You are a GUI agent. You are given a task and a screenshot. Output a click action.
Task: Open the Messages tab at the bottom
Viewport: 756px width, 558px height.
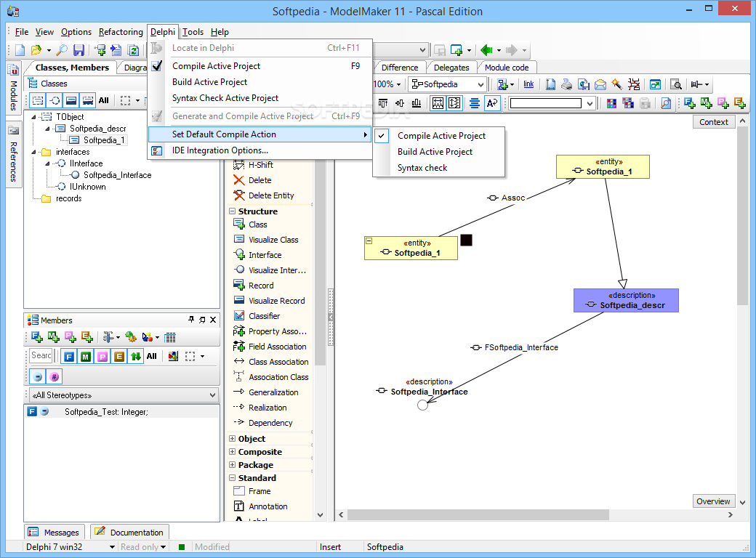point(55,532)
